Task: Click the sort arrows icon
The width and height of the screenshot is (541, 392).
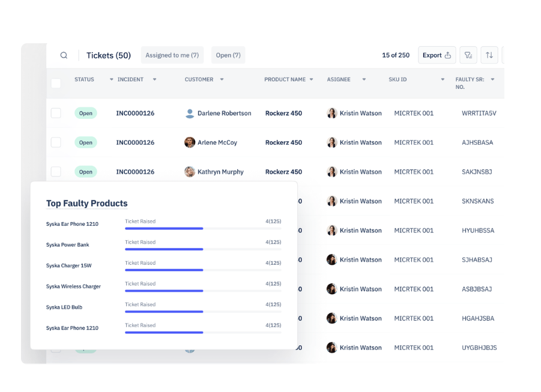Action: pos(489,55)
